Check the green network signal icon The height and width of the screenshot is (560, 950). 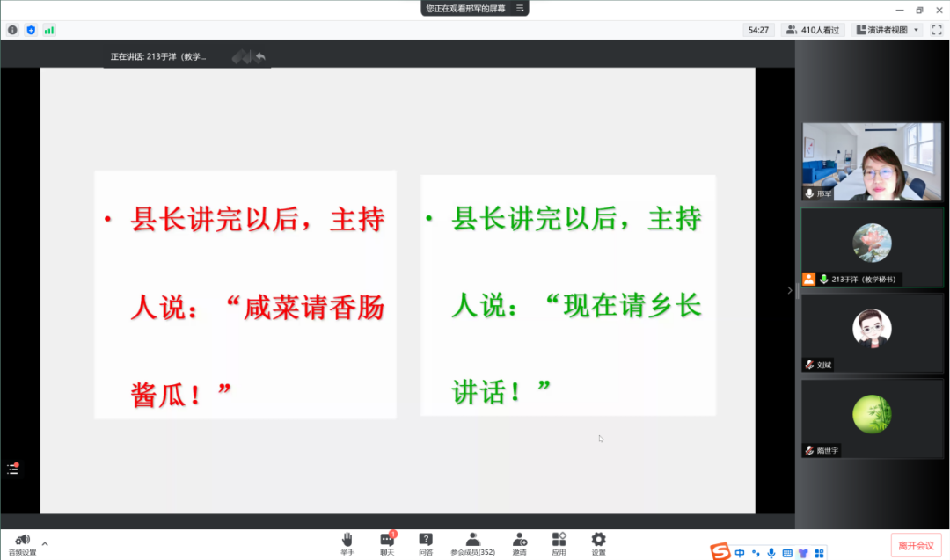(49, 30)
